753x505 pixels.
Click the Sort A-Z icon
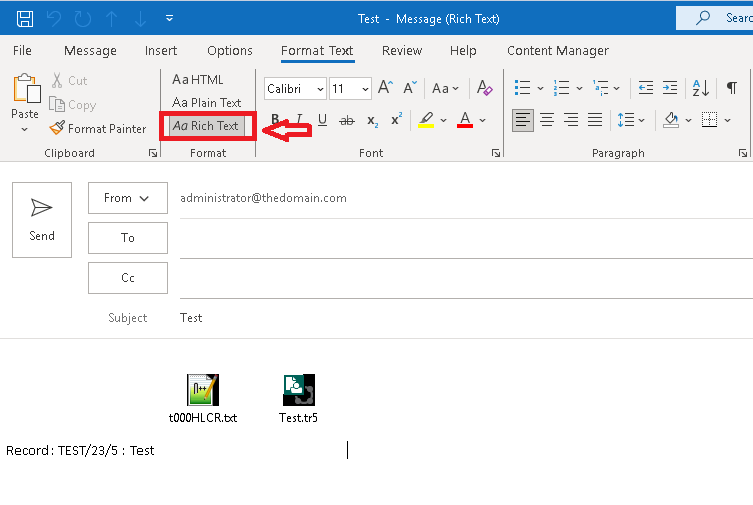coord(700,89)
